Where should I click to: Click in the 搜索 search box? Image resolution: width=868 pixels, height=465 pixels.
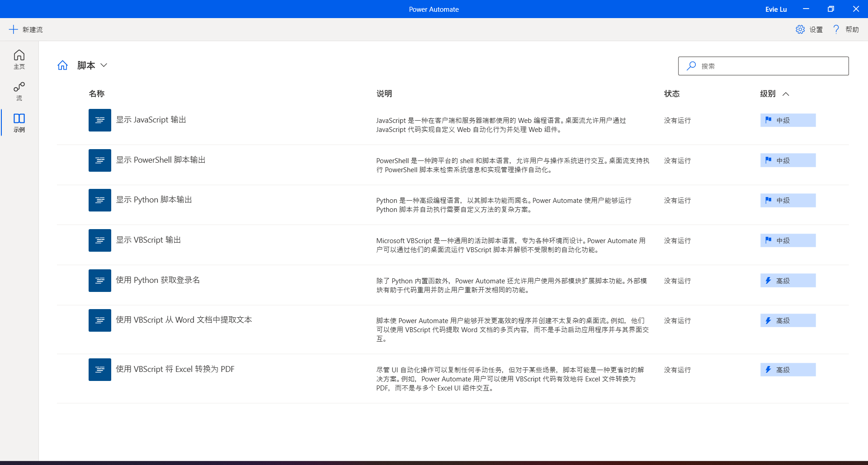coord(769,66)
